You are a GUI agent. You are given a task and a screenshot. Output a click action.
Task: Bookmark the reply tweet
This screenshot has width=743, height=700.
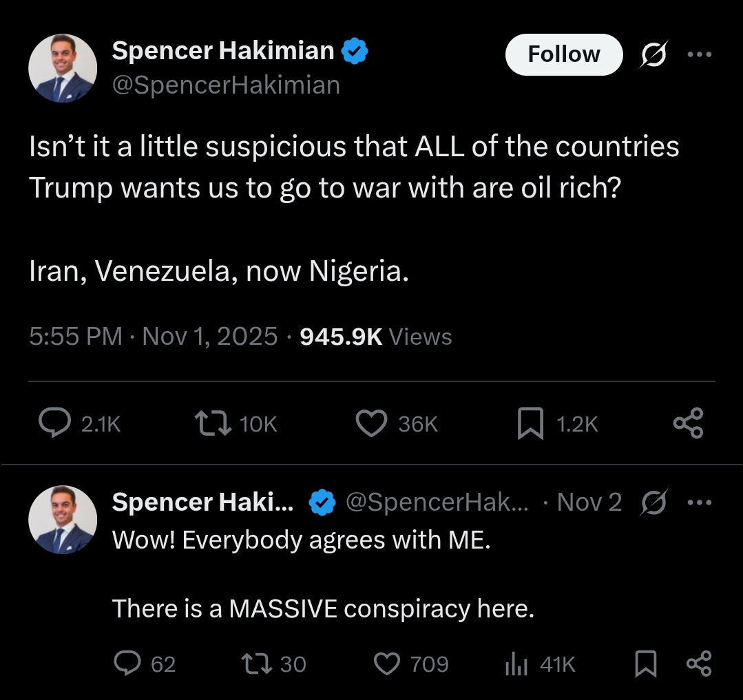645,664
